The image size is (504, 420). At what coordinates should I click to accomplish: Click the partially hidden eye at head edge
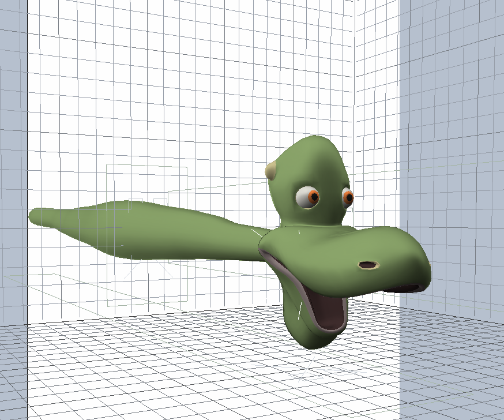pos(348,197)
